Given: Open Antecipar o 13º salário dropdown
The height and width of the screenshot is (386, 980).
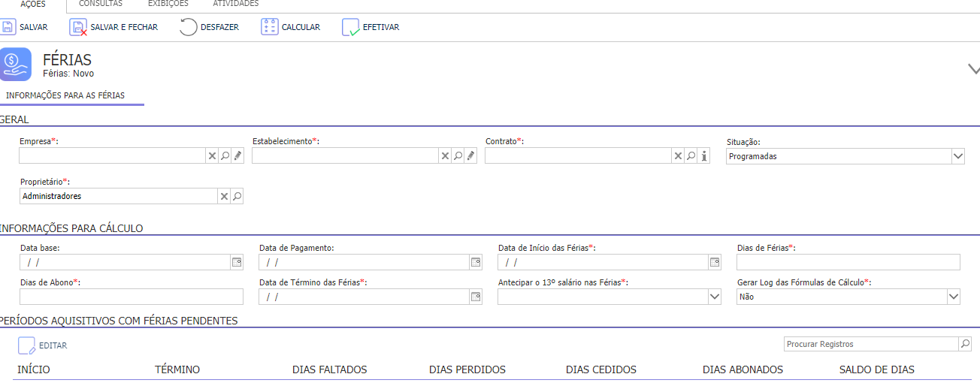Looking at the screenshot, I should 715,297.
